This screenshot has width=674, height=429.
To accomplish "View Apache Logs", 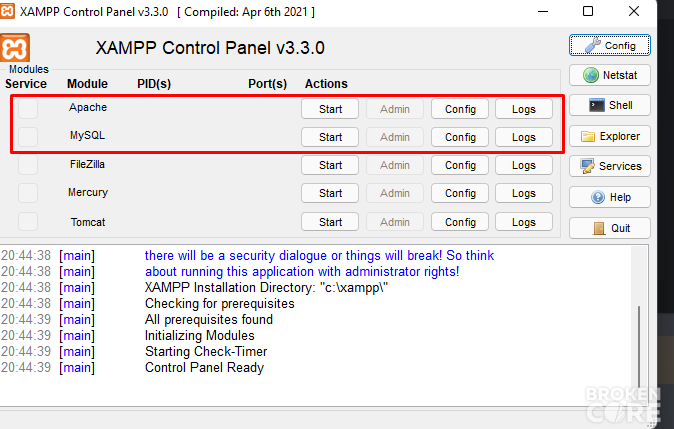I will pyautogui.click(x=524, y=109).
